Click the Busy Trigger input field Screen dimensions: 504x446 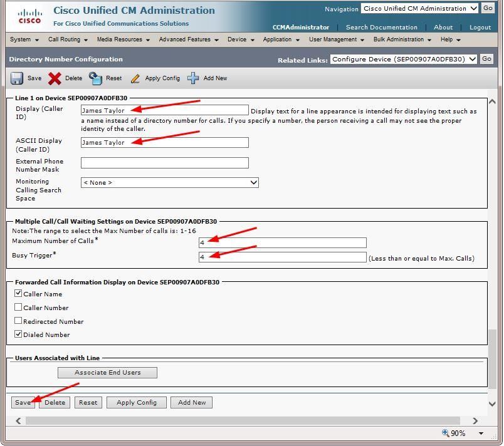click(x=283, y=257)
